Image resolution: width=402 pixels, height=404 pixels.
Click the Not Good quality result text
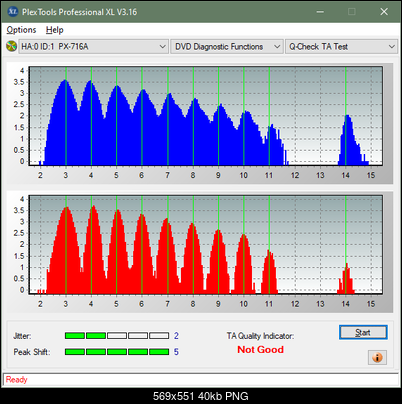pyautogui.click(x=260, y=350)
